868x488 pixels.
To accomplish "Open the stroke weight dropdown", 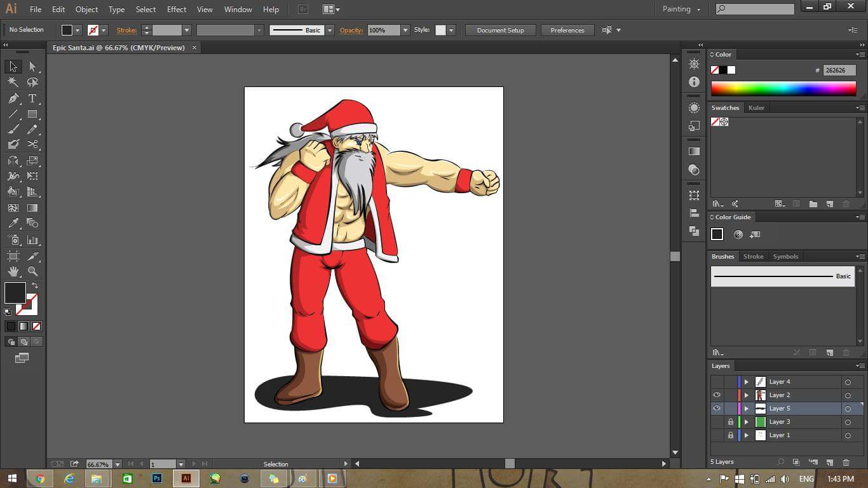I will [187, 30].
